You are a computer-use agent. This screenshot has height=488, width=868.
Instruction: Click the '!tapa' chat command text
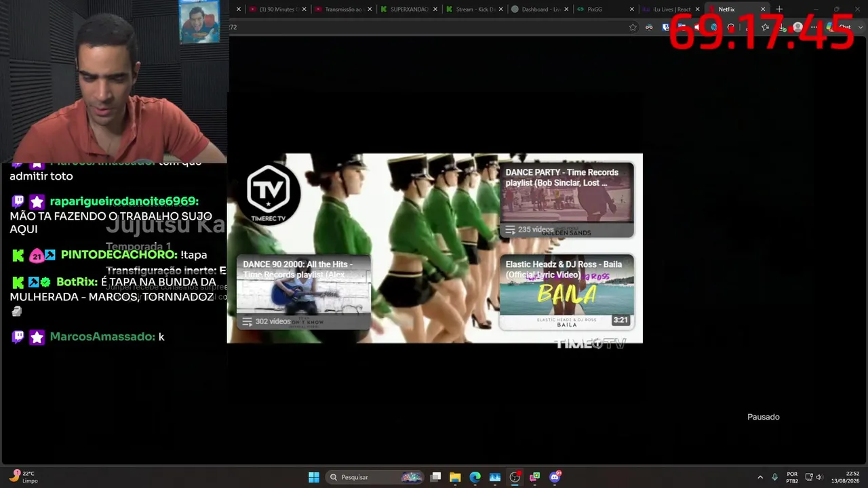pos(194,255)
